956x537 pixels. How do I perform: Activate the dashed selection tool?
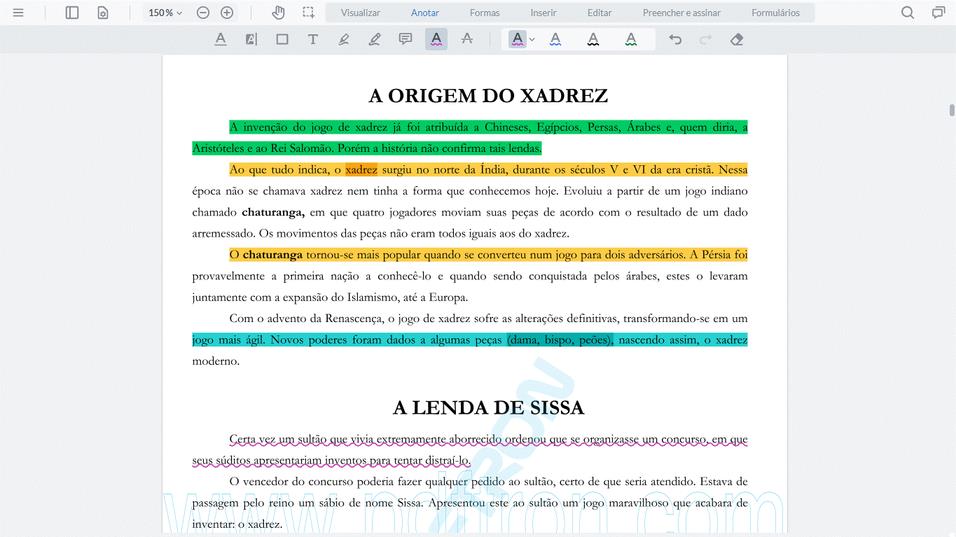click(308, 13)
